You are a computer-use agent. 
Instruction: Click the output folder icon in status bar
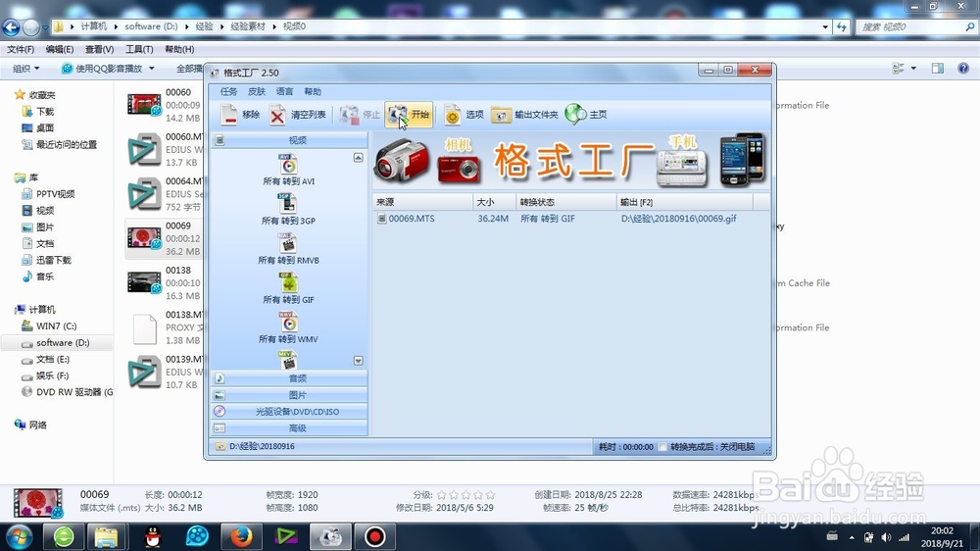pos(220,446)
